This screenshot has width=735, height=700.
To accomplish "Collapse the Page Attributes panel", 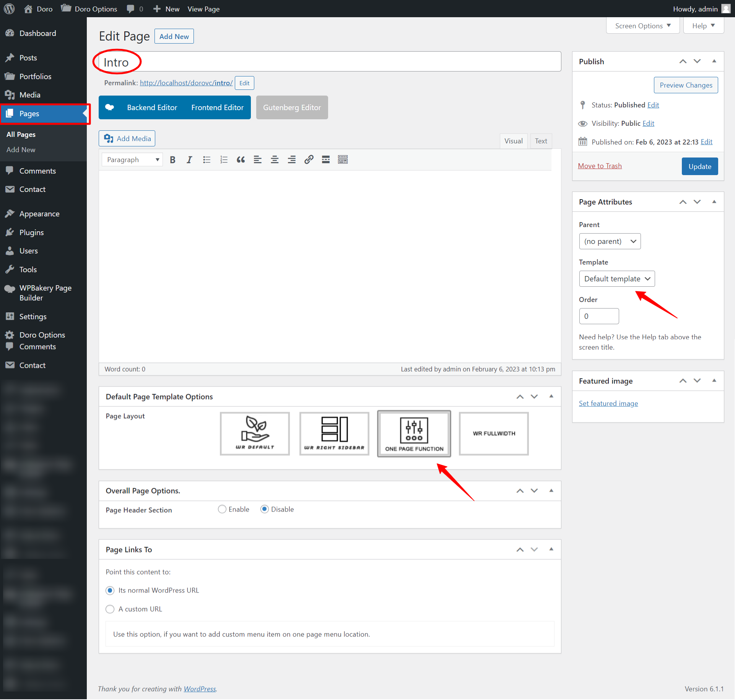I will point(714,201).
